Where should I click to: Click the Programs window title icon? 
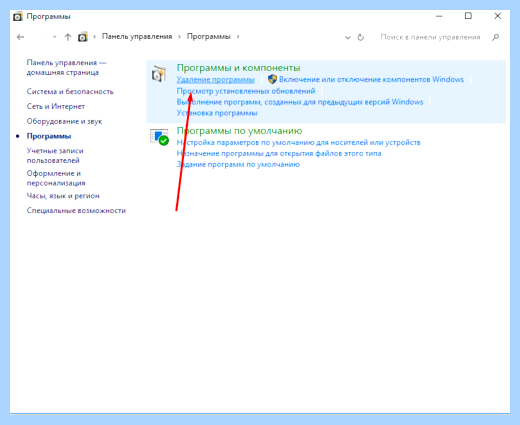coord(18,16)
